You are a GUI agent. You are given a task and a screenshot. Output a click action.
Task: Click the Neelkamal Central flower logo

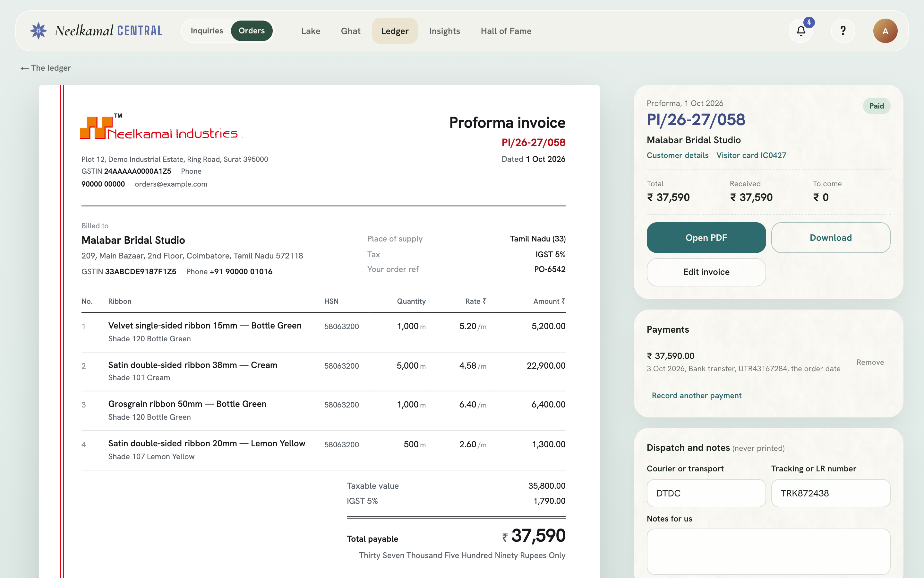click(x=38, y=31)
